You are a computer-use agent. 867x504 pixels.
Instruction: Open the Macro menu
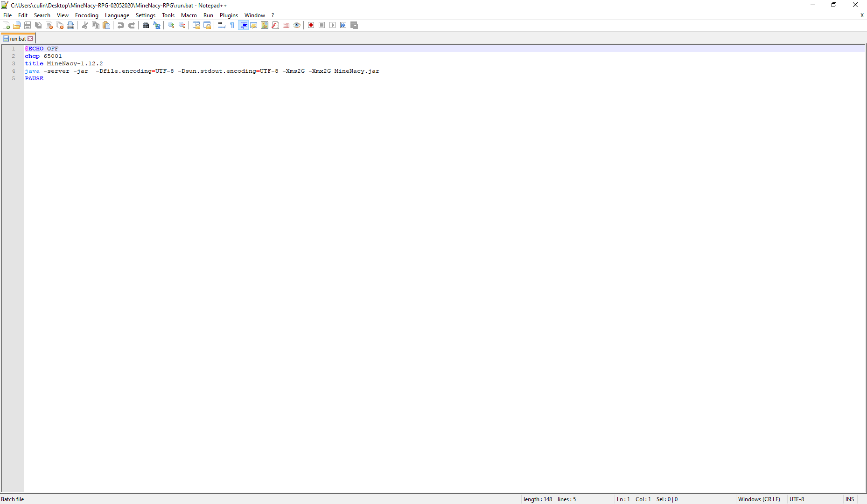pyautogui.click(x=189, y=15)
